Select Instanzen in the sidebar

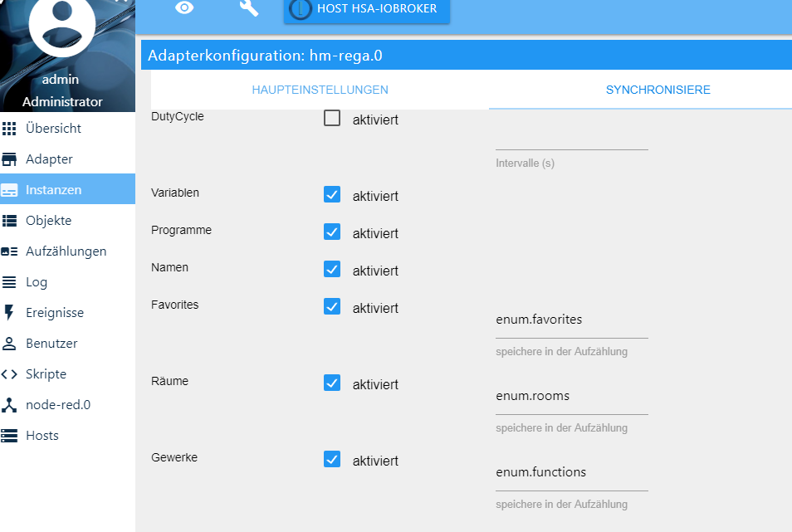coord(68,189)
